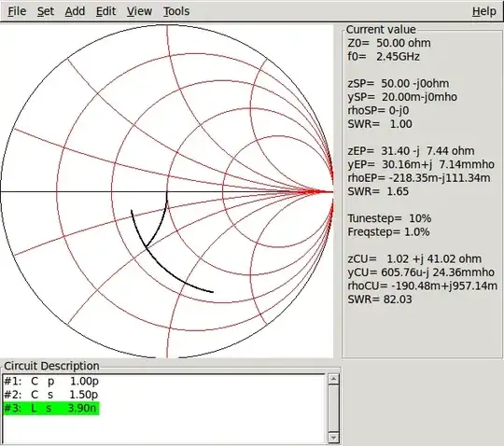This screenshot has width=504, height=446.
Task: Open the Add menu
Action: 75,11
